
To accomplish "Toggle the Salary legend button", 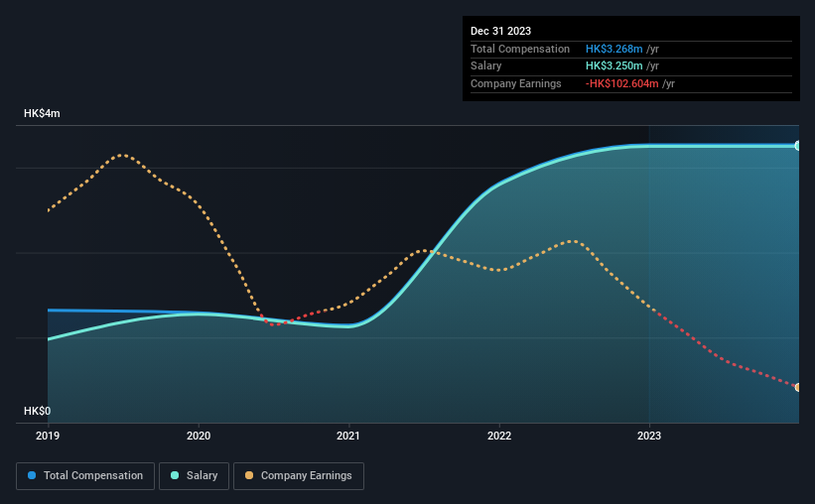I will coord(194,476).
